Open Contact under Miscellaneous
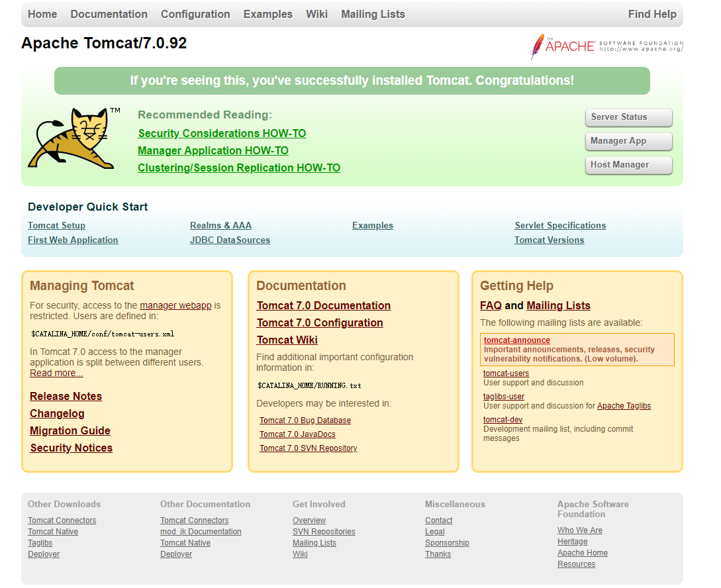 tap(439, 520)
